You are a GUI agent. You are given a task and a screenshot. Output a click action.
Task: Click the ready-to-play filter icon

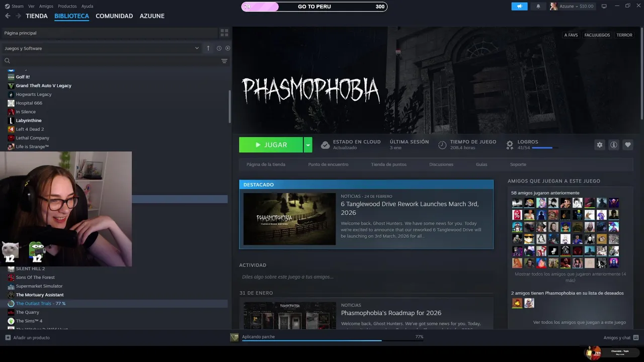click(227, 48)
